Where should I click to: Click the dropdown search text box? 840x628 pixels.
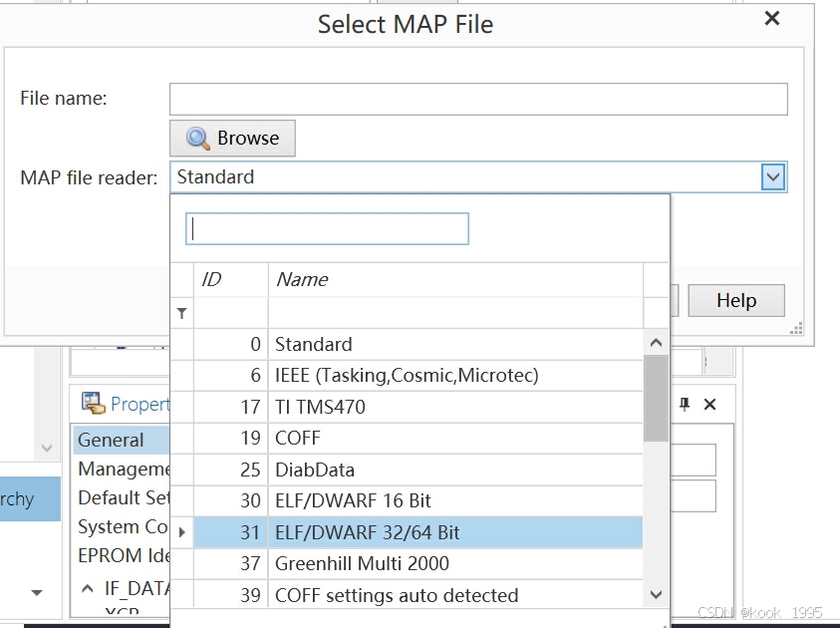pyautogui.click(x=327, y=229)
